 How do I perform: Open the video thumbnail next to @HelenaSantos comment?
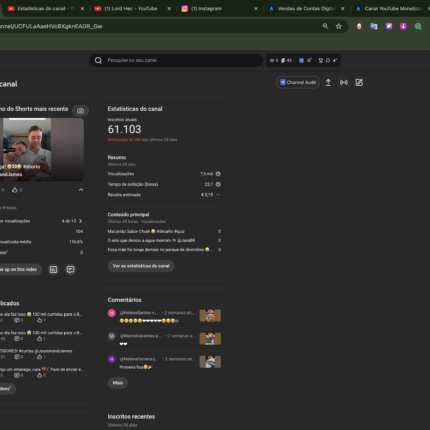210,315
